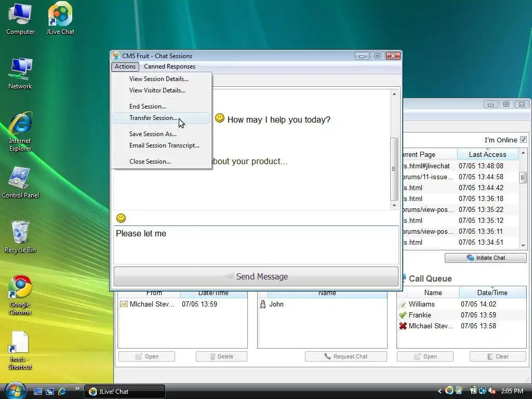Click the person icon next to John
This screenshot has height=399, width=532.
point(262,304)
